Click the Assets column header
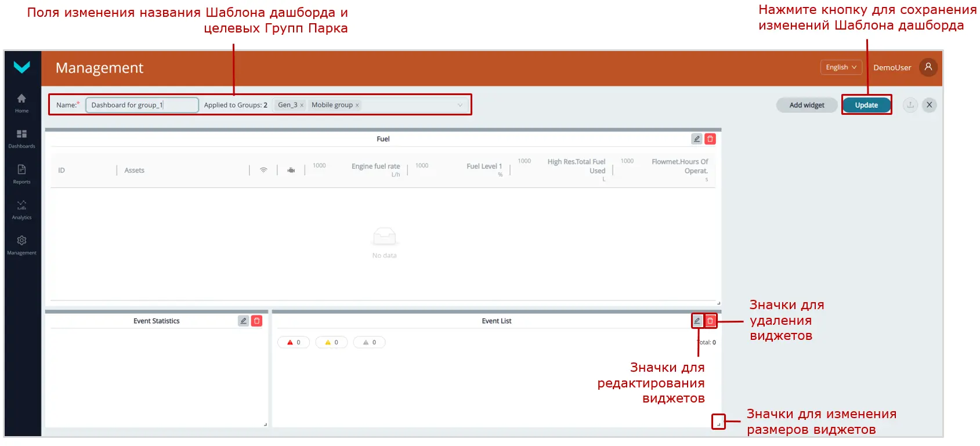This screenshot has height=446, width=980. [135, 171]
